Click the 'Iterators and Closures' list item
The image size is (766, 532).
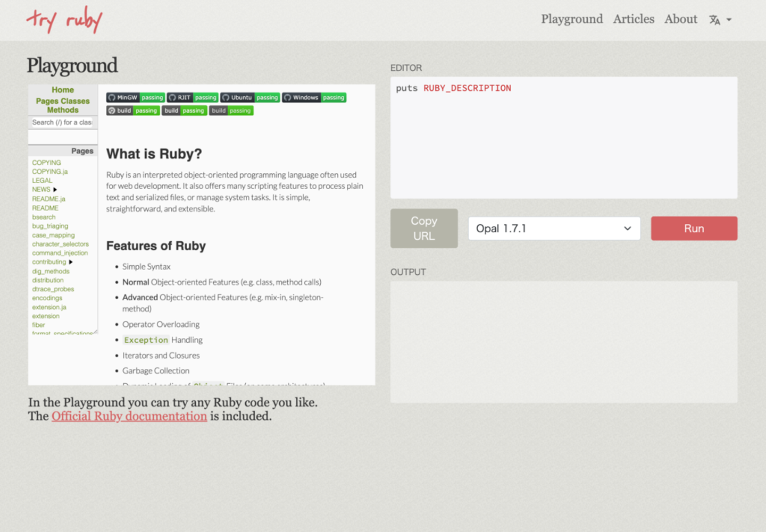point(161,356)
